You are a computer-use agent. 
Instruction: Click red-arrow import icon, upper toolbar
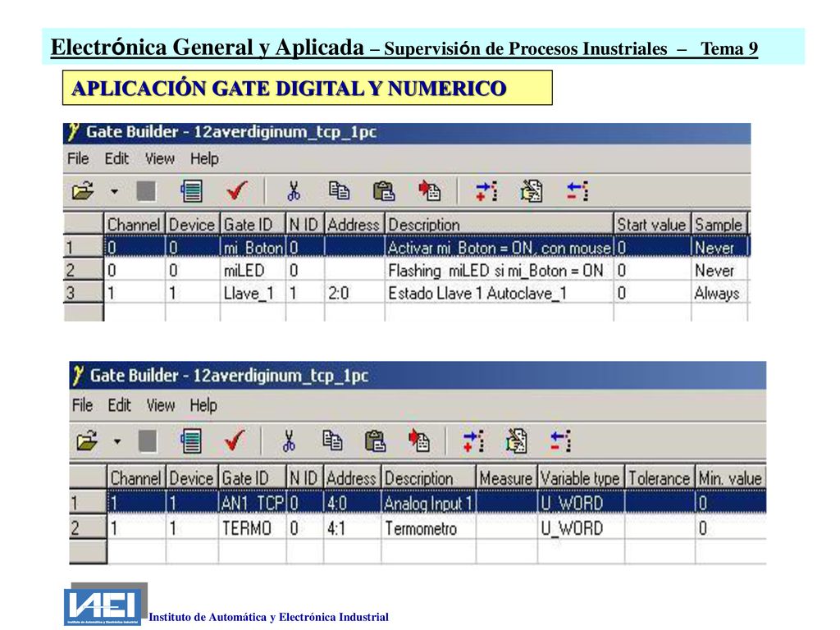[x=429, y=190]
